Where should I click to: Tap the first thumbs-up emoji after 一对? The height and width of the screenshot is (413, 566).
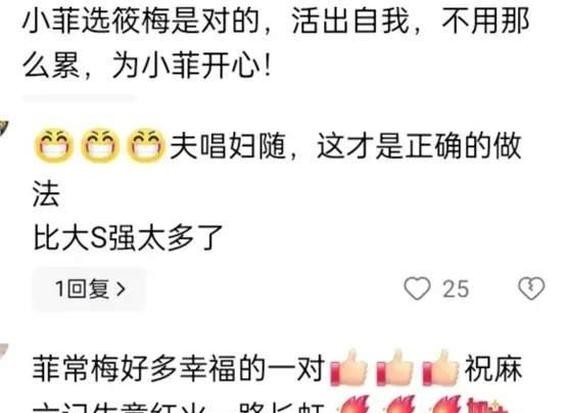pyautogui.click(x=349, y=368)
